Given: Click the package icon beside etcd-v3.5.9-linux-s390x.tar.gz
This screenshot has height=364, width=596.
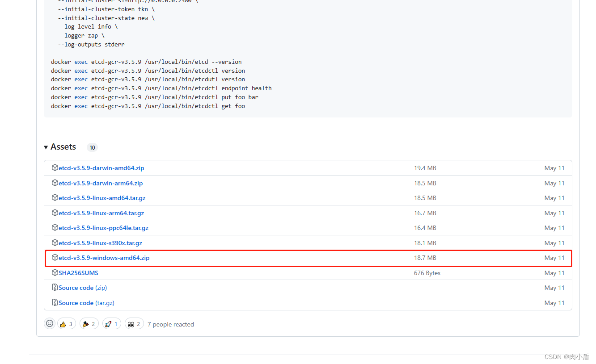Looking at the screenshot, I should 55,243.
